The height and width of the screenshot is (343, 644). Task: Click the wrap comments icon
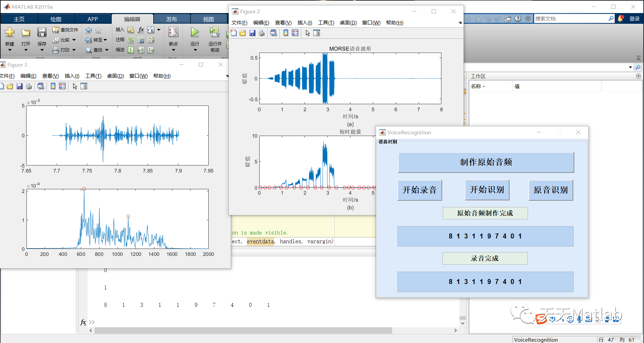point(151,40)
